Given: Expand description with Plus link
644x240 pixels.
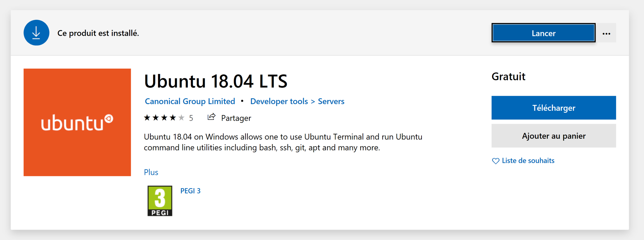Looking at the screenshot, I should pos(151,172).
